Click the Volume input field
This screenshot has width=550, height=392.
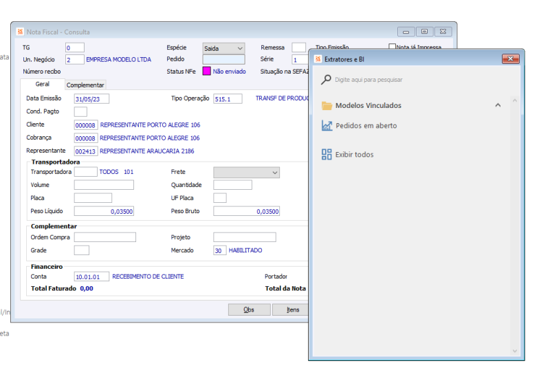pyautogui.click(x=104, y=185)
